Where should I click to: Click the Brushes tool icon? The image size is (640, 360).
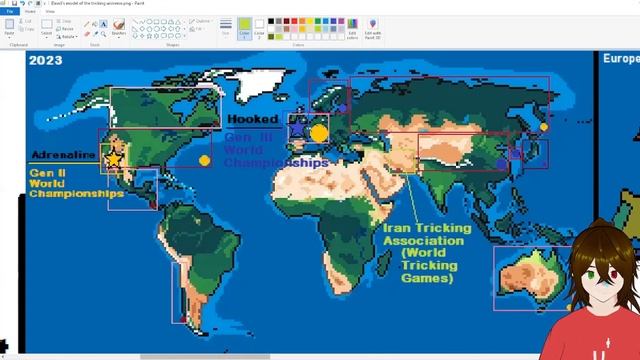click(x=119, y=25)
